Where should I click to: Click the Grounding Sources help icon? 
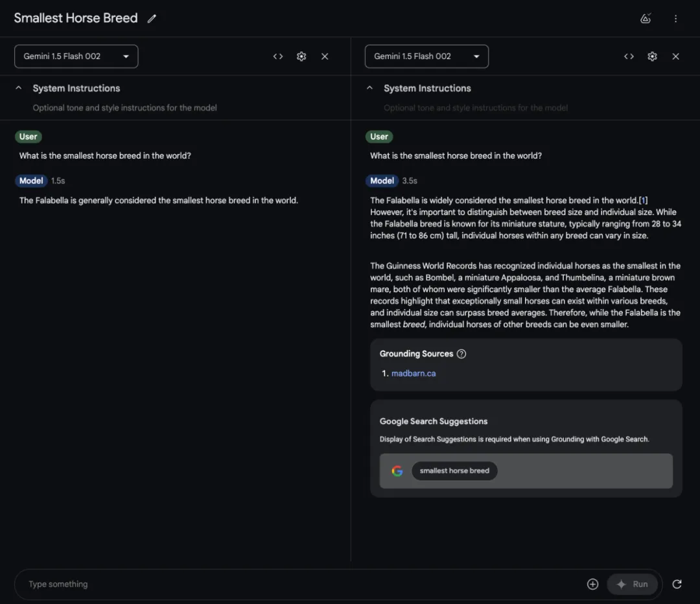pyautogui.click(x=461, y=354)
